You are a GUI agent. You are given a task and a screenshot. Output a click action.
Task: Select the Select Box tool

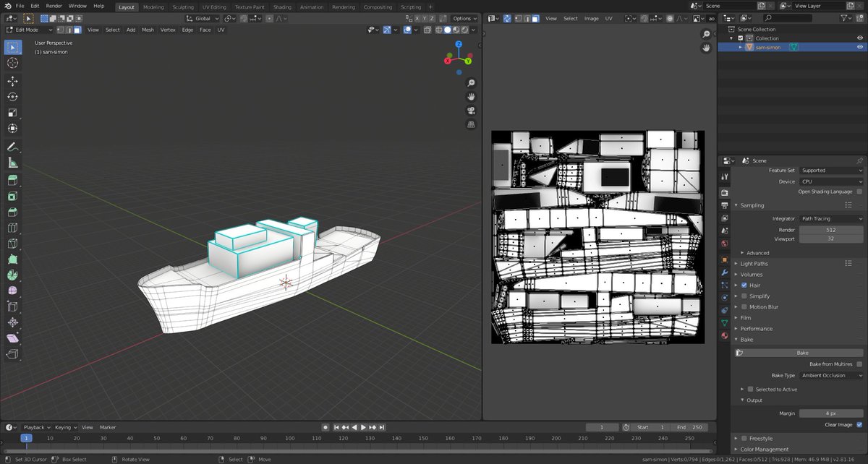(12, 47)
